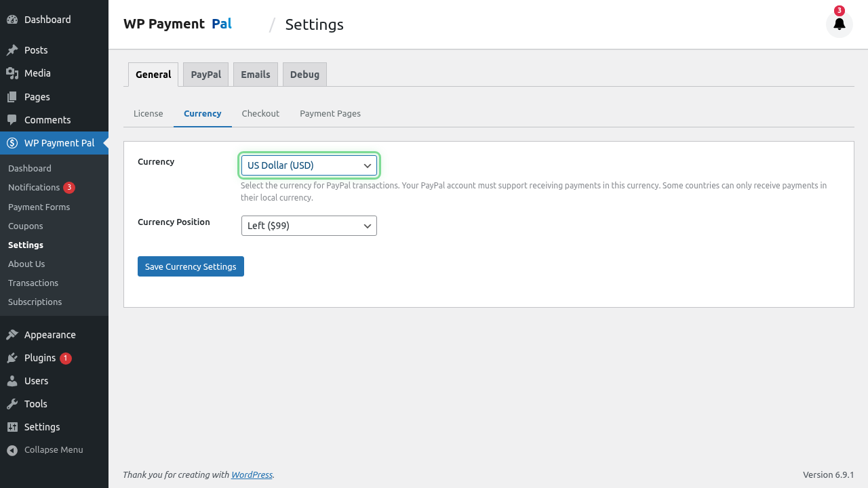Click the Comments speech bubble icon
Screen dimensions: 868x488
[12, 120]
